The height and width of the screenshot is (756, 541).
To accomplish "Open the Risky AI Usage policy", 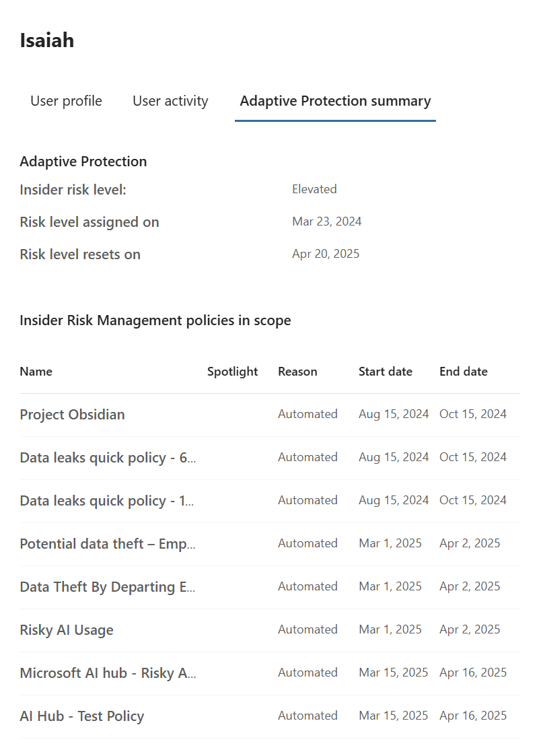I will click(x=67, y=630).
